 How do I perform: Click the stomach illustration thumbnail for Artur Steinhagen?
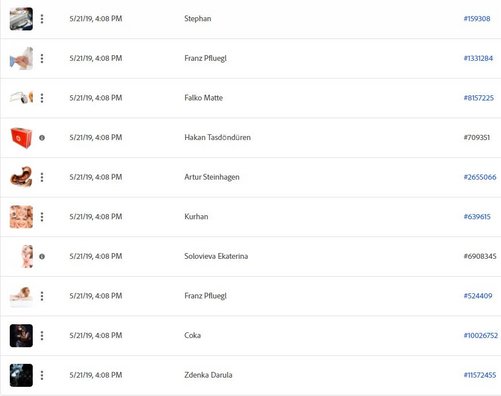pyautogui.click(x=21, y=177)
